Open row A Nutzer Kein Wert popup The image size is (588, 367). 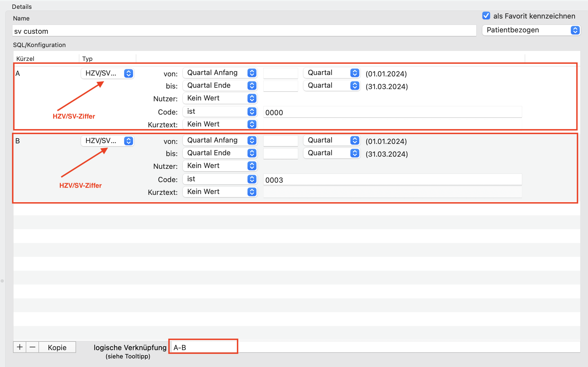pos(220,98)
